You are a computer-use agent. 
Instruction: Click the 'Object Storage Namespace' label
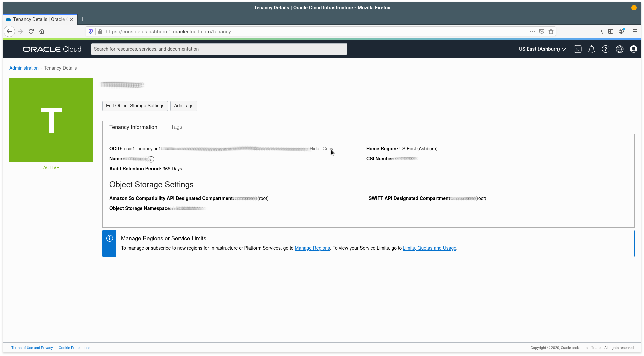point(140,208)
